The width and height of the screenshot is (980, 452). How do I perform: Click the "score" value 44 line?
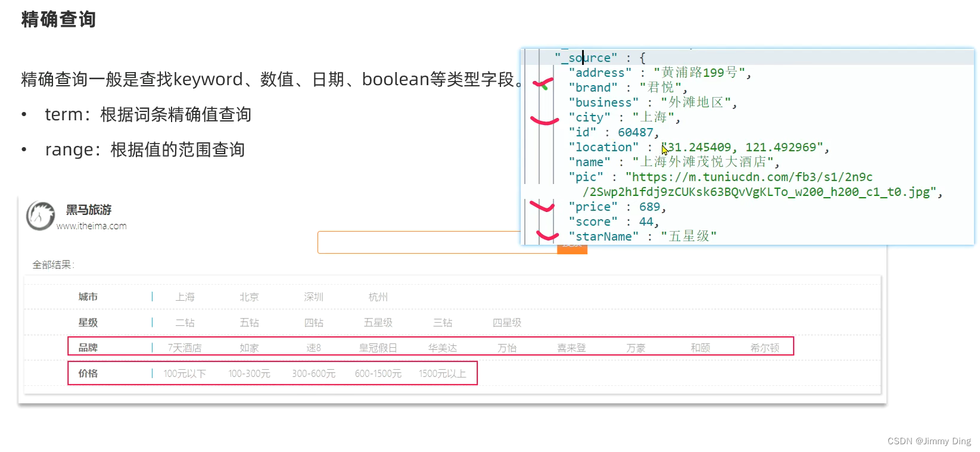(614, 222)
